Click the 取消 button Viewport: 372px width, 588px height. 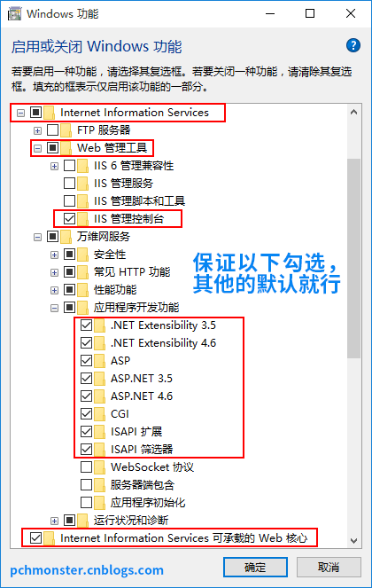tap(329, 567)
